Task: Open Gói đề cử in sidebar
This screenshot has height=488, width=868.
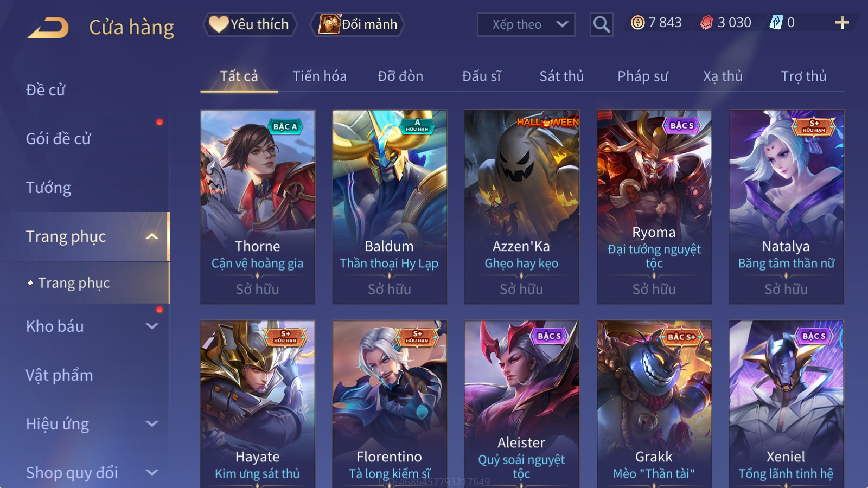Action: (58, 139)
